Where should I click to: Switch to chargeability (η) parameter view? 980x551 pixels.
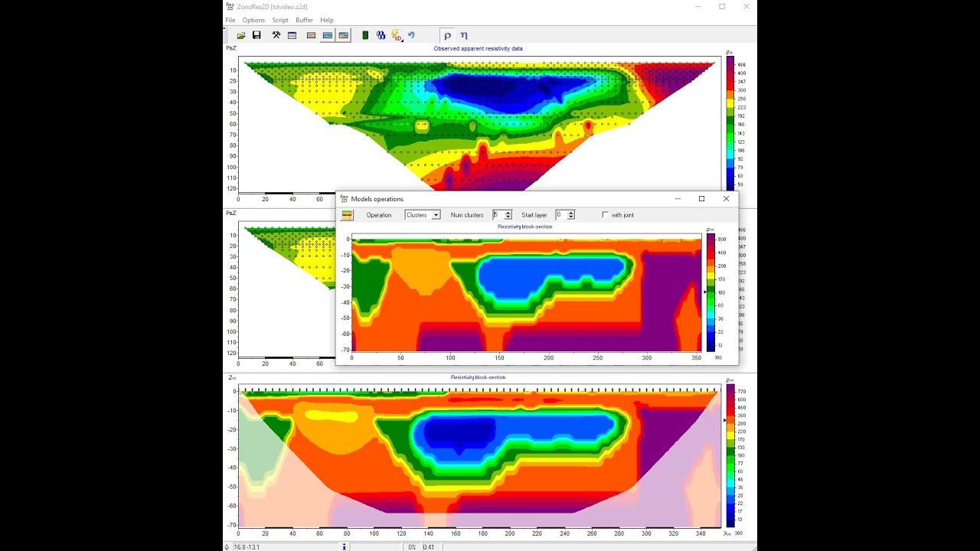point(463,35)
